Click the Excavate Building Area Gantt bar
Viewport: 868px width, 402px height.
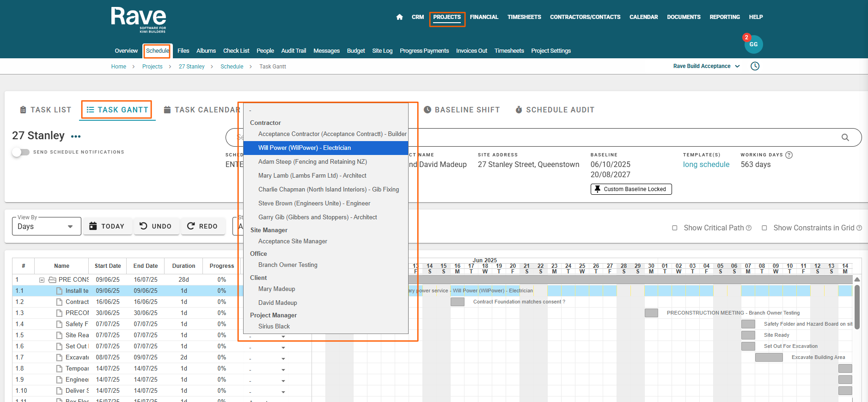(769, 358)
